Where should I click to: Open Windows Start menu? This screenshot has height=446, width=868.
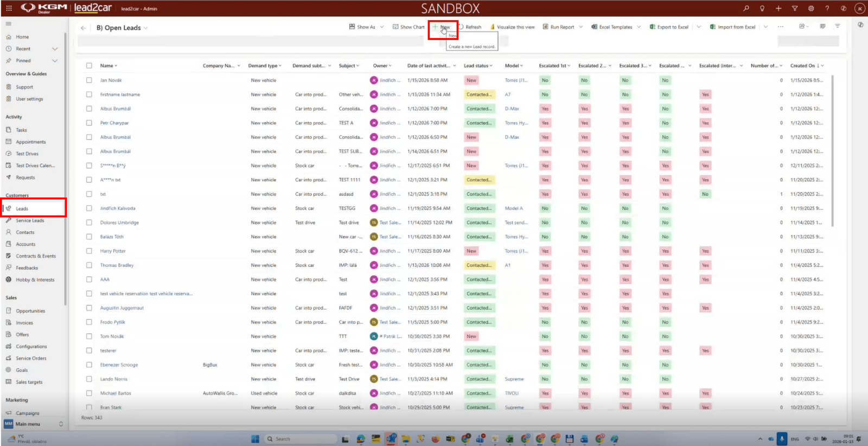pyautogui.click(x=255, y=439)
